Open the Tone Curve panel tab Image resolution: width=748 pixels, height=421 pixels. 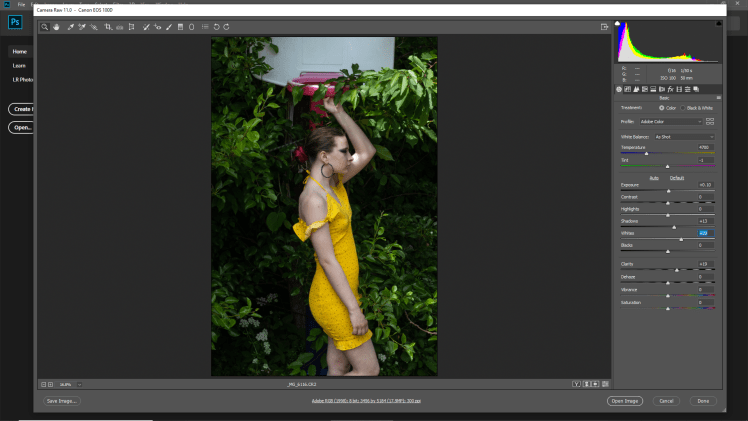(x=628, y=89)
